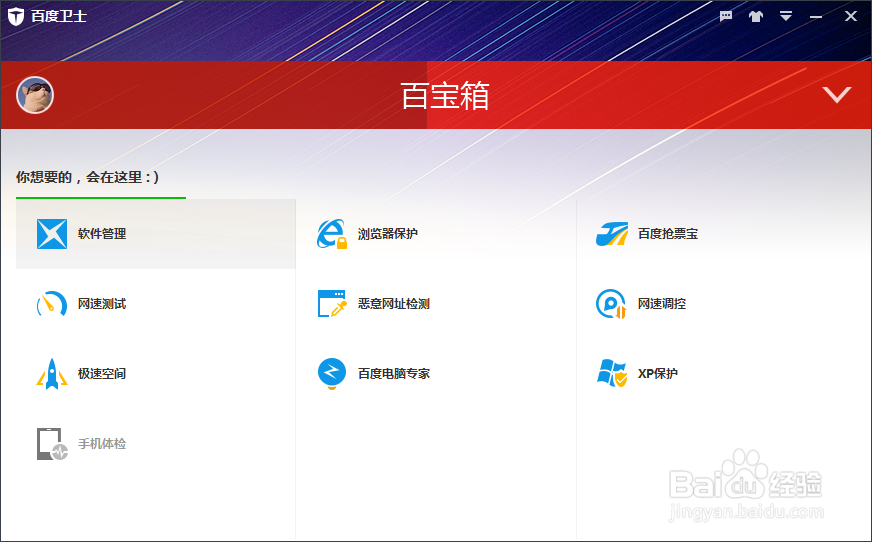Screen dimensions: 872x542
Task: Click the 手机体检 phone checkup icon
Action: pyautogui.click(x=52, y=444)
